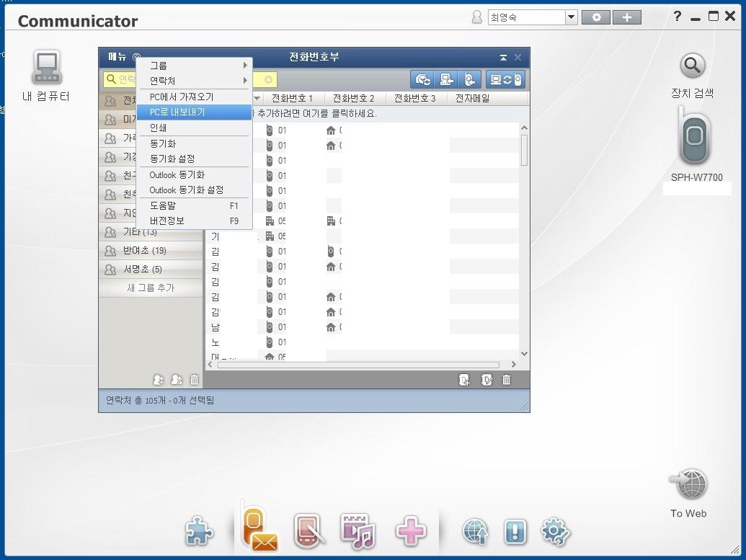Click the gear button beside the user dropdown
Screen dimensions: 746x560
click(x=595, y=17)
